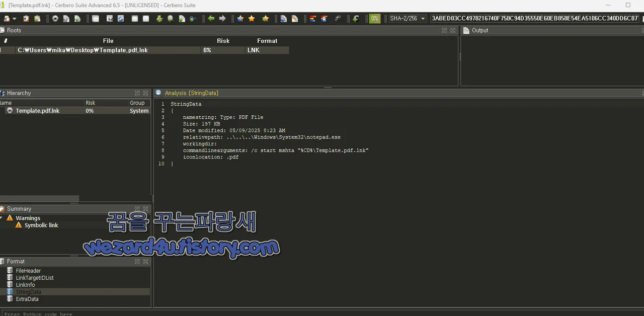Close the Roots panel
This screenshot has width=644, height=316.
pos(453,30)
